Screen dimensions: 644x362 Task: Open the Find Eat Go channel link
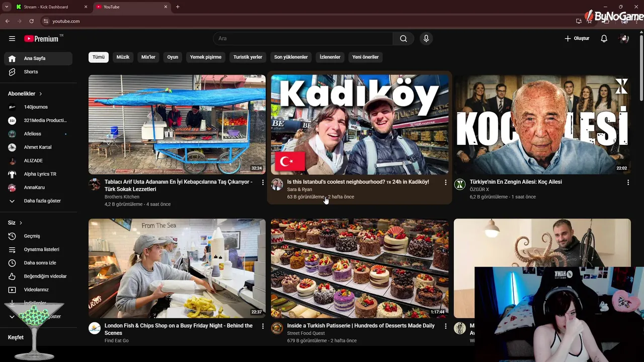coord(117,341)
